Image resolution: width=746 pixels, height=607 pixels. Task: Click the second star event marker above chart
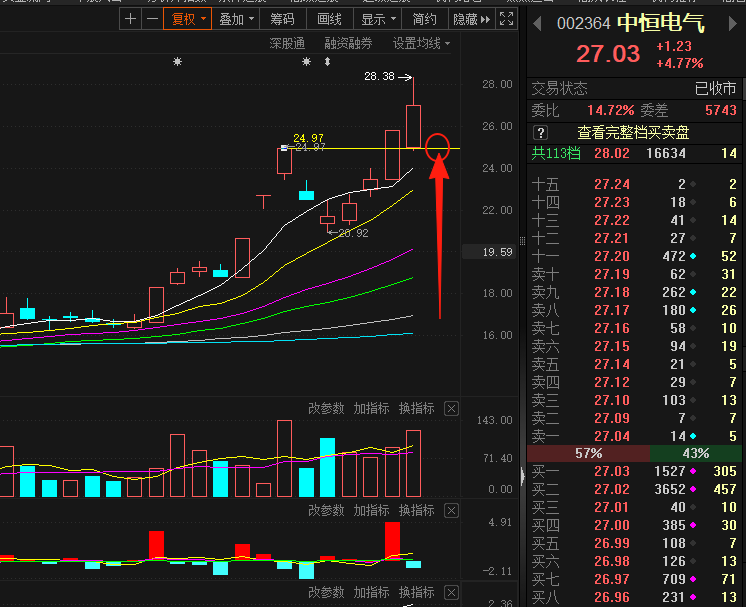(306, 61)
